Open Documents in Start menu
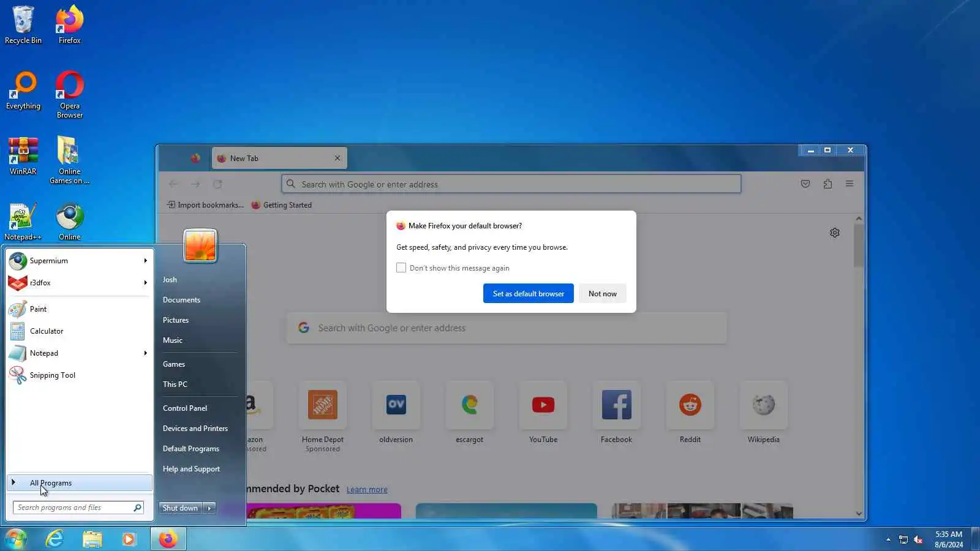980x551 pixels. (181, 300)
